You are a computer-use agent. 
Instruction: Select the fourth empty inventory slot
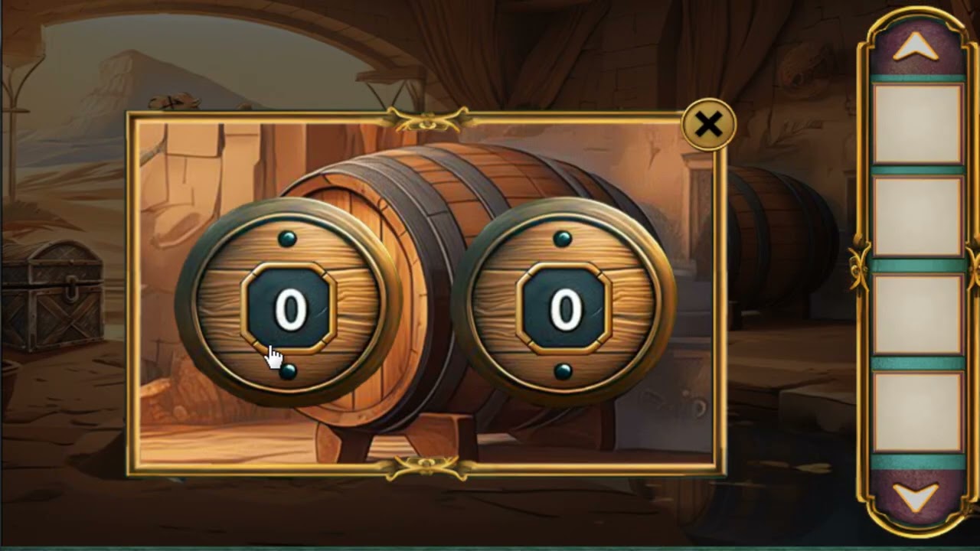(x=917, y=412)
